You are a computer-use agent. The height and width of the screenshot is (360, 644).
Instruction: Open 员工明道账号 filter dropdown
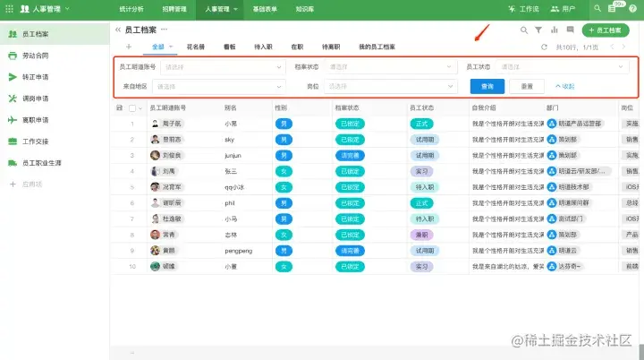coord(223,66)
